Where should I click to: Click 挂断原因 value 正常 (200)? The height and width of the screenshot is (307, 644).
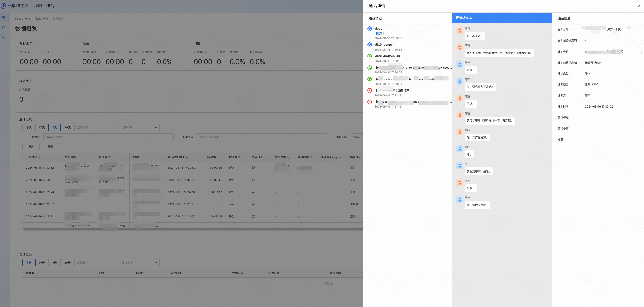click(x=592, y=84)
